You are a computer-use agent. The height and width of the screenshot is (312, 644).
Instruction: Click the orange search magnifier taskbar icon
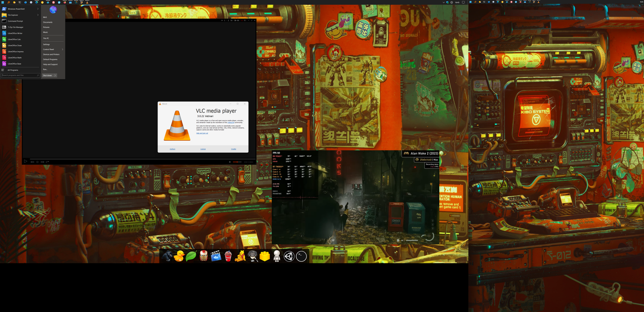coord(9,3)
